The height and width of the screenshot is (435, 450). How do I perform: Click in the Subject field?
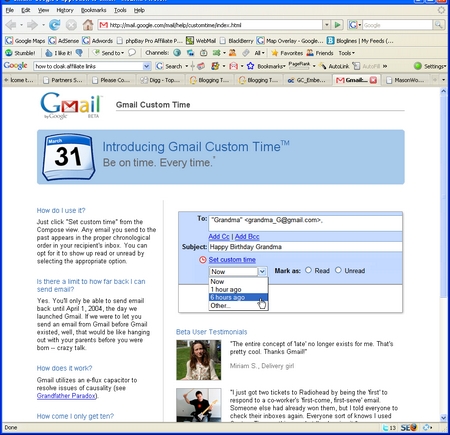pyautogui.click(x=305, y=247)
